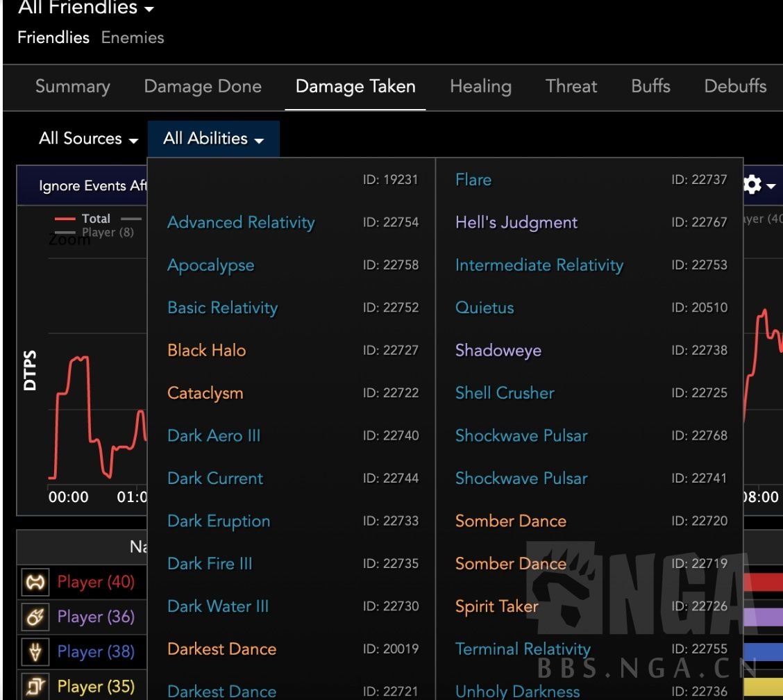Click the Black Mage job icon beside Player (36)
The height and width of the screenshot is (700, 783).
point(35,617)
